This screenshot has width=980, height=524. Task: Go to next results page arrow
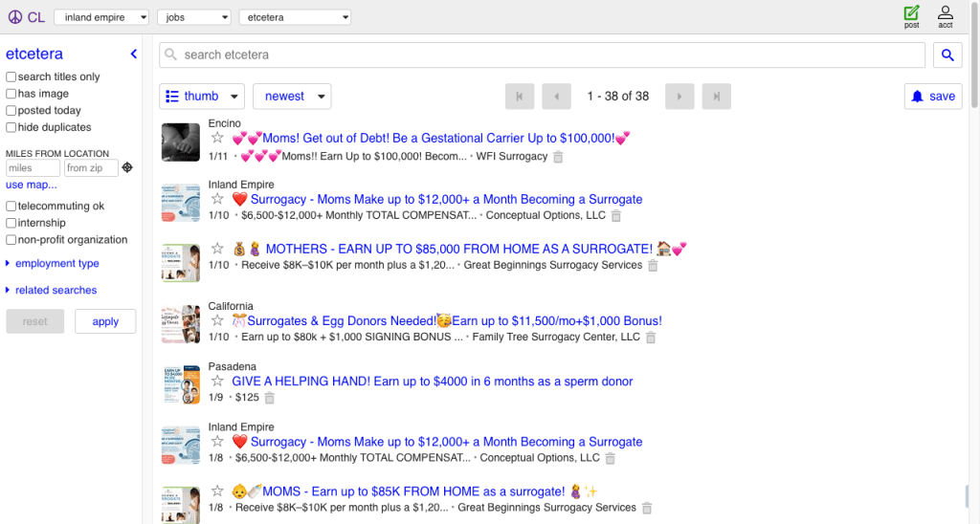coord(679,97)
